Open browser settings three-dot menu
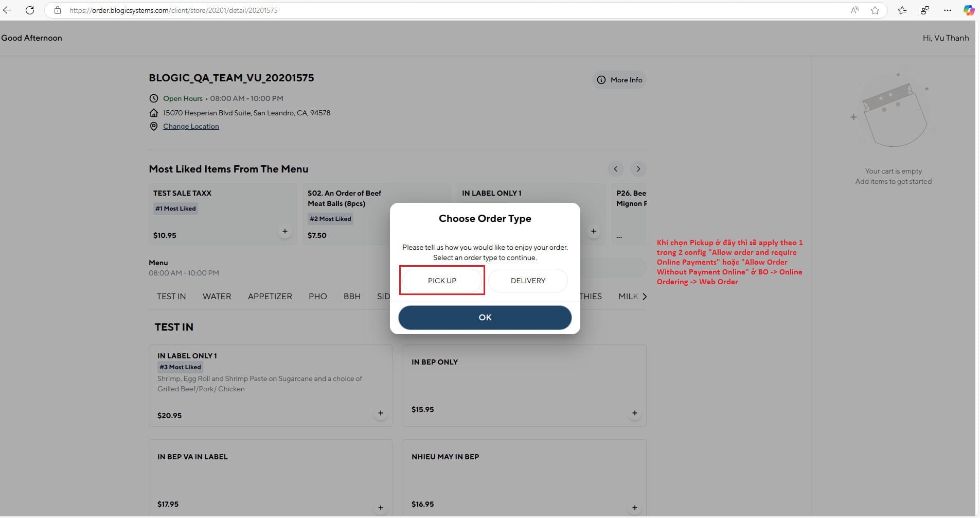Screen dimensions: 980x518 947,10
